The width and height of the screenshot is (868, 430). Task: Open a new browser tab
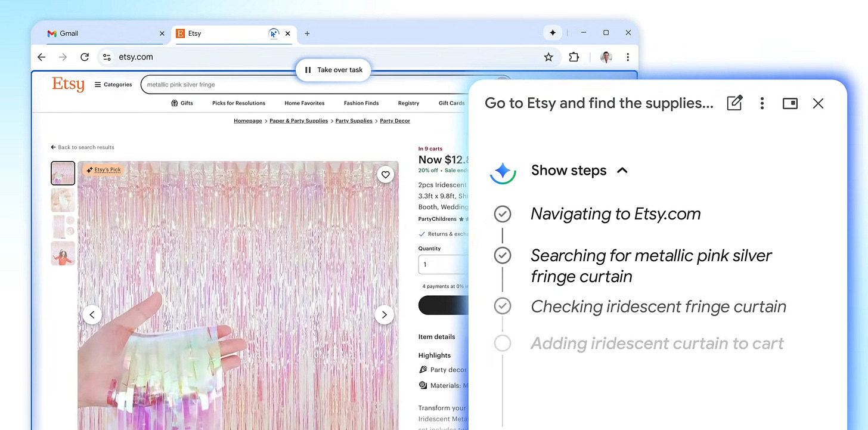click(307, 33)
